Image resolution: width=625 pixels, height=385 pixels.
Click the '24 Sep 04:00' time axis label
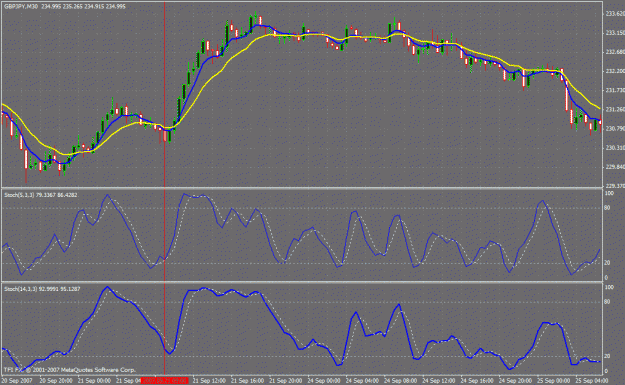tap(362, 381)
